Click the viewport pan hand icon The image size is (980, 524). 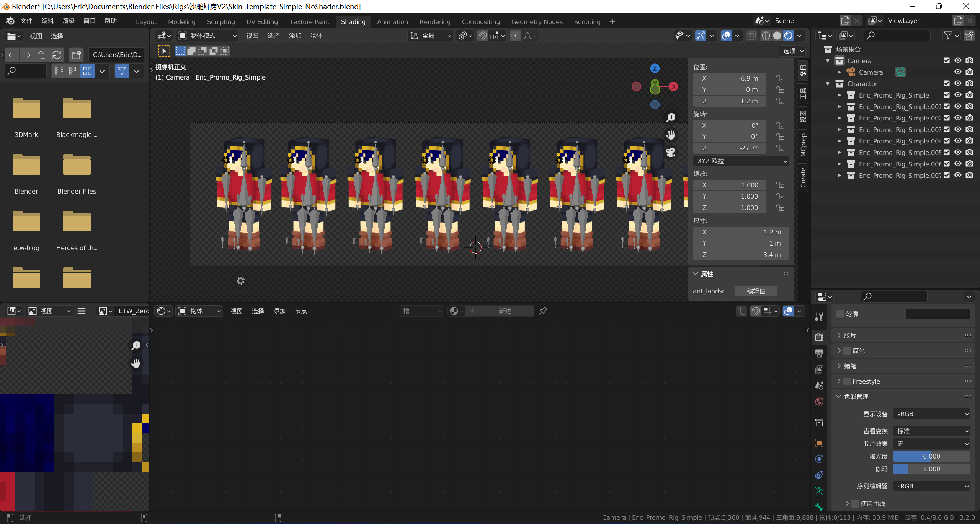coord(671,135)
